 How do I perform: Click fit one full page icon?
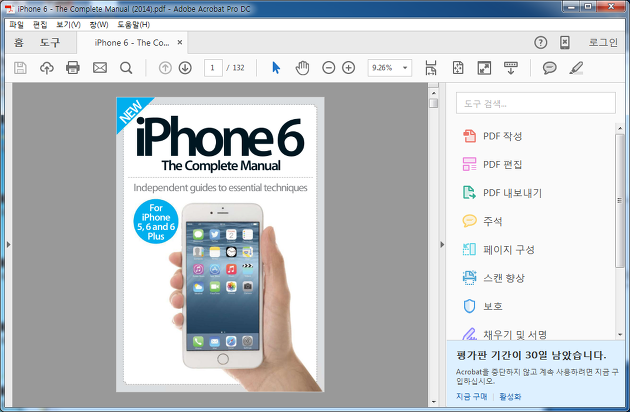coord(458,68)
